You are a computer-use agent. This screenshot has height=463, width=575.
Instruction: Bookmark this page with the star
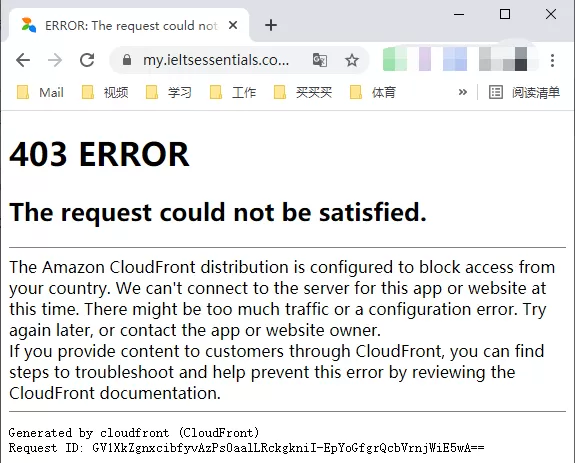tap(352, 60)
